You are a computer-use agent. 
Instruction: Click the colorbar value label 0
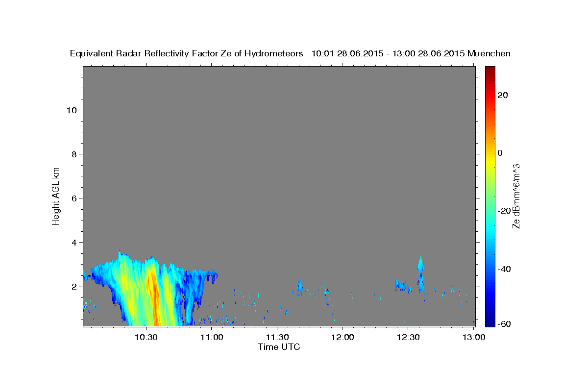click(x=500, y=153)
